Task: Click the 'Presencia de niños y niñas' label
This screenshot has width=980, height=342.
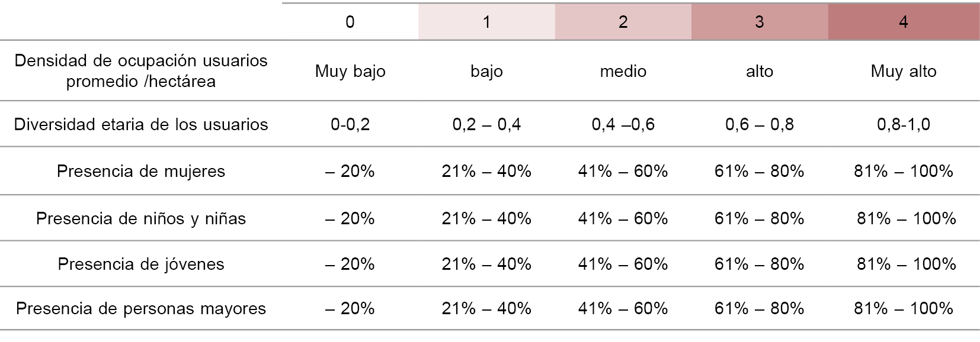Action: click(x=141, y=219)
